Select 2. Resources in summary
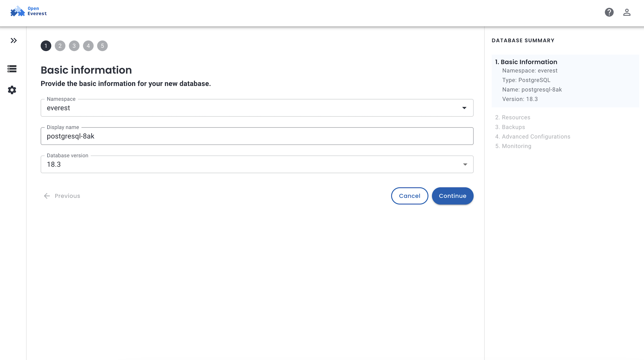Image resolution: width=644 pixels, height=360 pixels. tap(513, 118)
